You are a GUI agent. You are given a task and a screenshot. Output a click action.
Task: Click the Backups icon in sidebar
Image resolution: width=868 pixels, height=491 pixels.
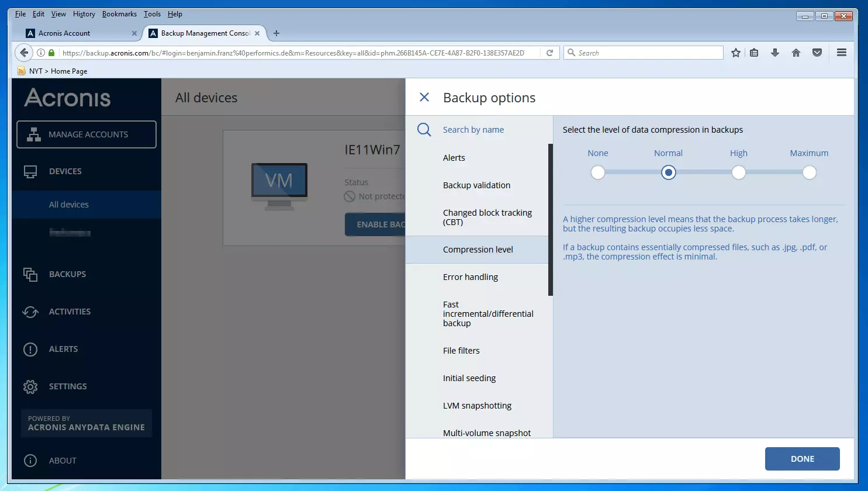coord(30,274)
